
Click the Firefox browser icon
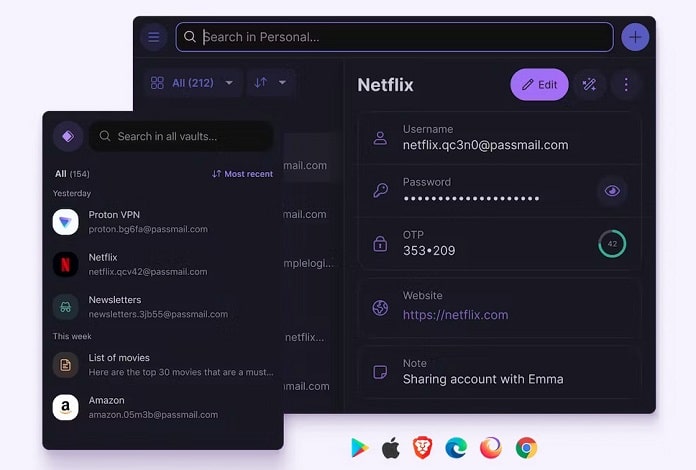(490, 447)
